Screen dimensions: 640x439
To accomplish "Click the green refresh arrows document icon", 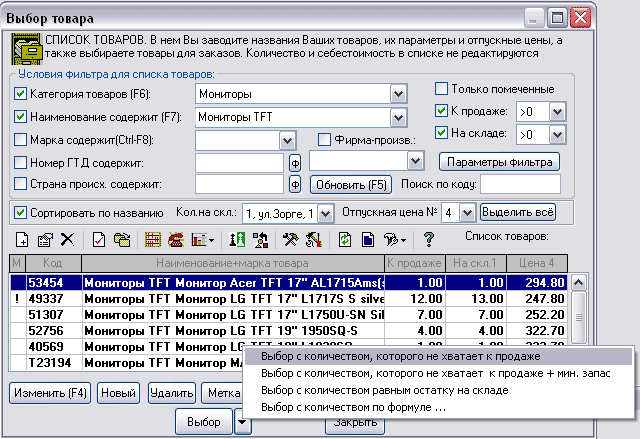I will pos(345,239).
